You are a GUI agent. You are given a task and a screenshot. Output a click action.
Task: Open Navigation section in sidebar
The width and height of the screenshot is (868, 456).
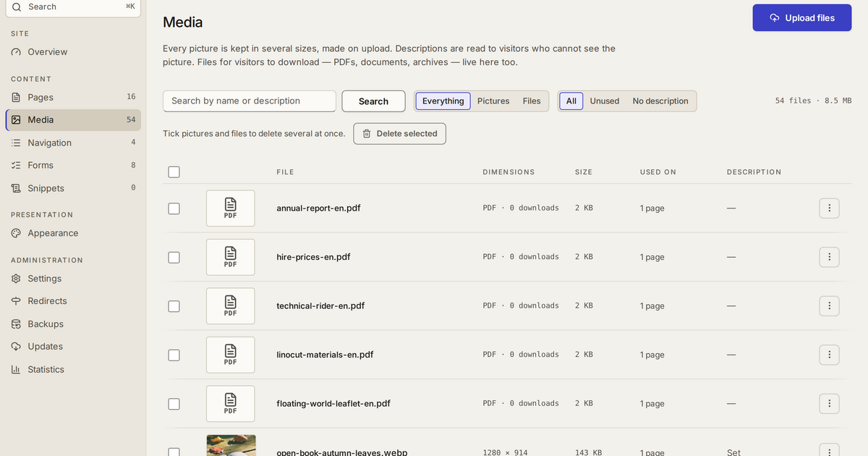[73, 143]
